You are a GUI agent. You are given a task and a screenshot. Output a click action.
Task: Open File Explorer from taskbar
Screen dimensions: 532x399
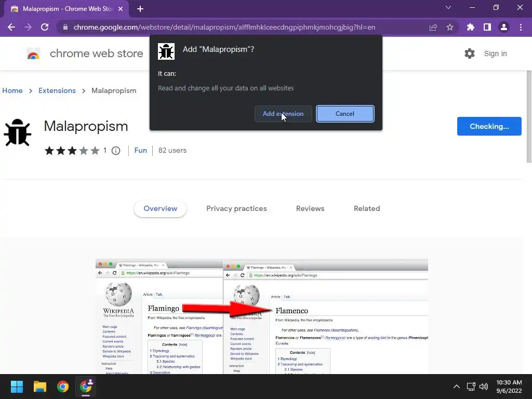(x=39, y=387)
